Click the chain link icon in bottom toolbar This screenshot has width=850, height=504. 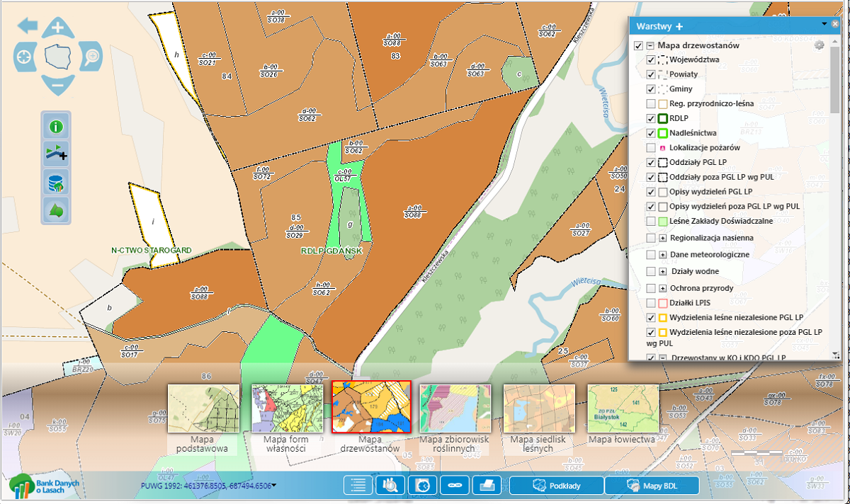455,486
